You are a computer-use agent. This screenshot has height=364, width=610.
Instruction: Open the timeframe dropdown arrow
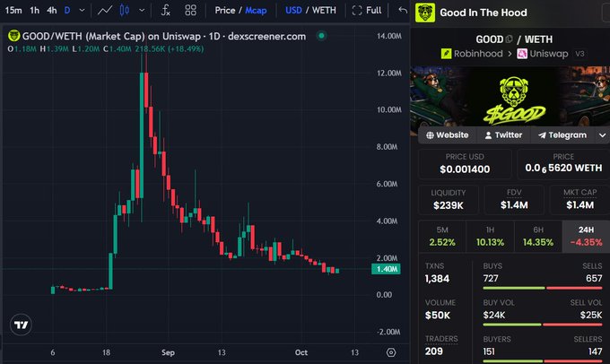(x=83, y=11)
